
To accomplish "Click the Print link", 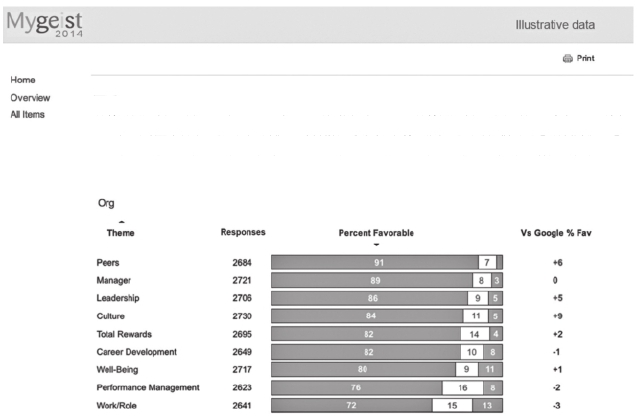I will [585, 58].
